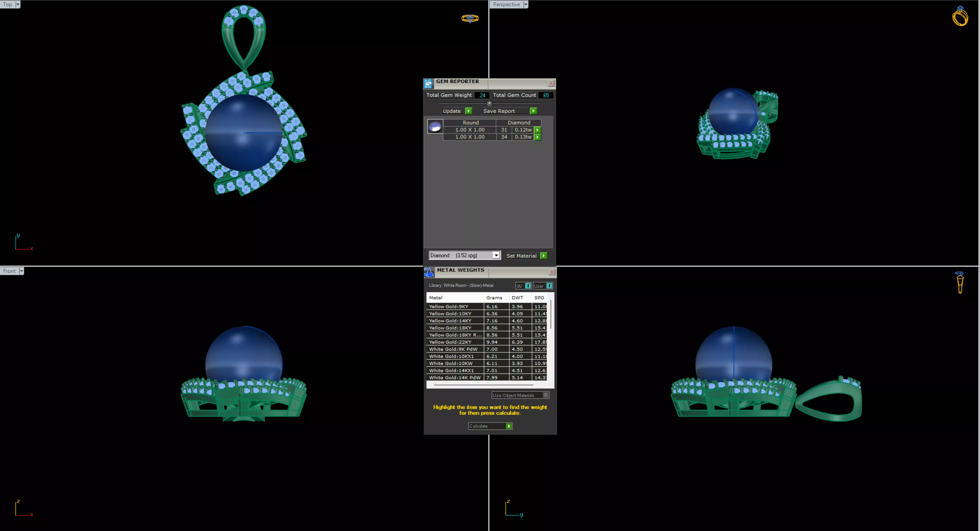Click the gem count 31 cell
Viewport: 980px width, 531px height.
click(x=504, y=130)
